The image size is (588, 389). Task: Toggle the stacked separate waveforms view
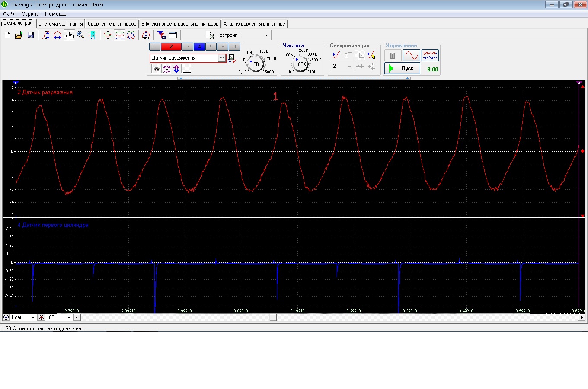point(119,35)
